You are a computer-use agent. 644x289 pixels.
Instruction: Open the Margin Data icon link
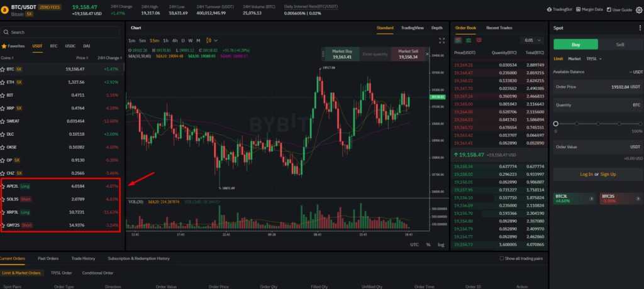point(579,9)
